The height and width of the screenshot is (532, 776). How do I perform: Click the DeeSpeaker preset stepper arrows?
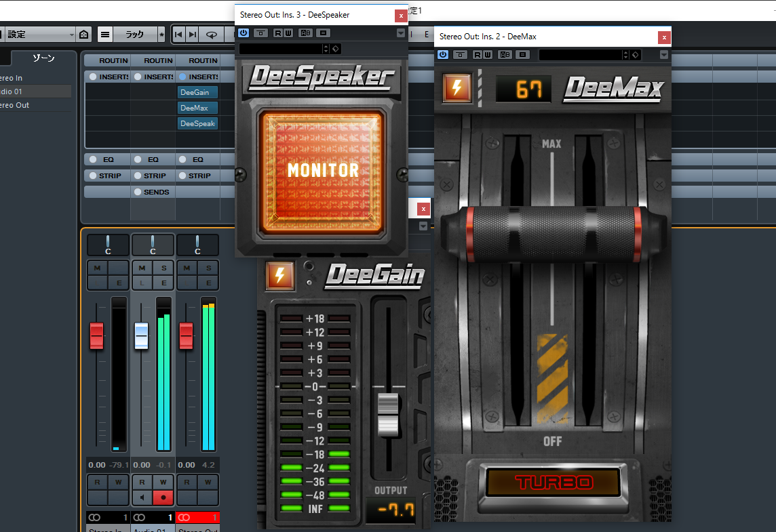click(326, 48)
